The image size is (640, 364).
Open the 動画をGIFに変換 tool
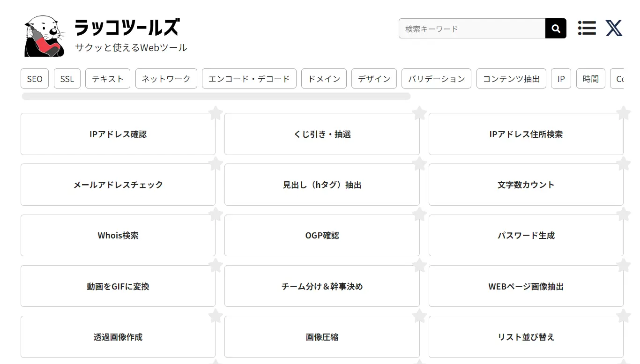[x=118, y=286]
